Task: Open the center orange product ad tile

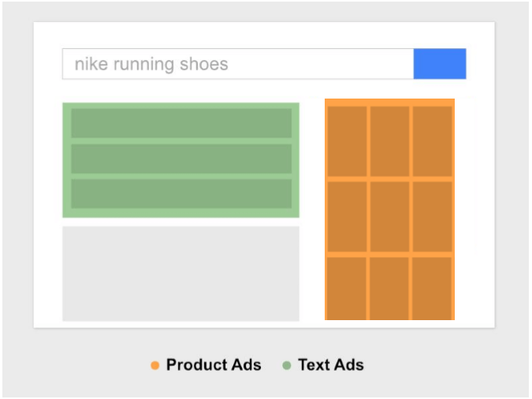Action: click(x=390, y=217)
